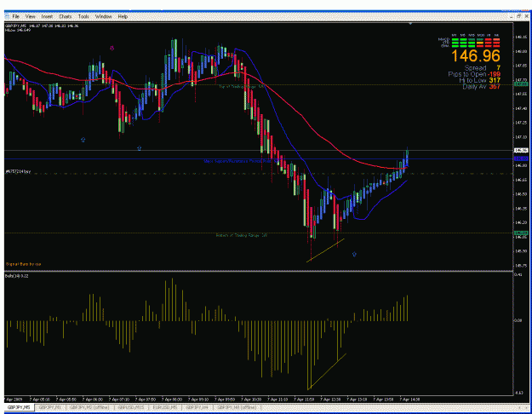
Task: Click the blue up-arrow signal near 7:50
Action: [x=139, y=148]
